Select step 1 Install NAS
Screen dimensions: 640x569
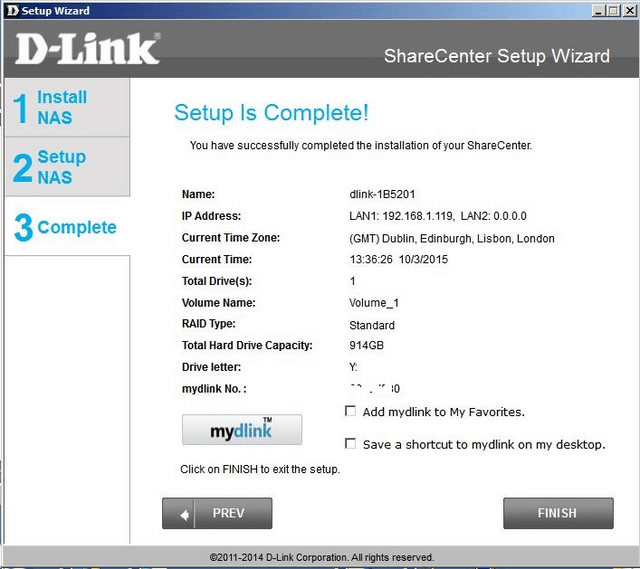click(x=67, y=107)
